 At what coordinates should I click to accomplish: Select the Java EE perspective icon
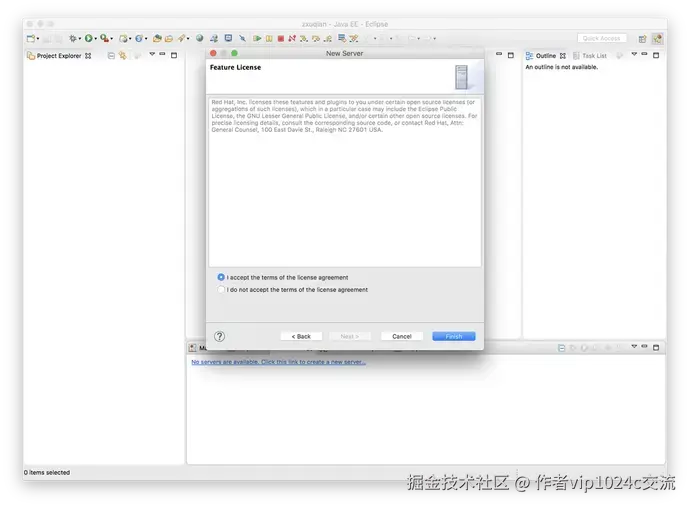(657, 39)
